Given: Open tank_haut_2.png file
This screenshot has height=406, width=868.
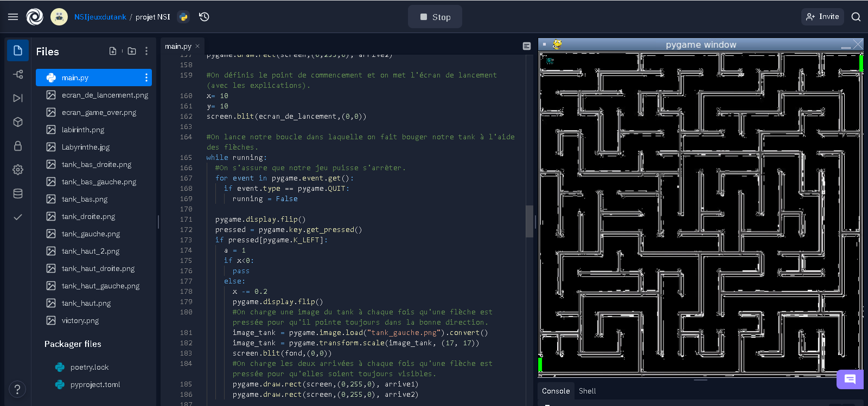Looking at the screenshot, I should pyautogui.click(x=94, y=251).
